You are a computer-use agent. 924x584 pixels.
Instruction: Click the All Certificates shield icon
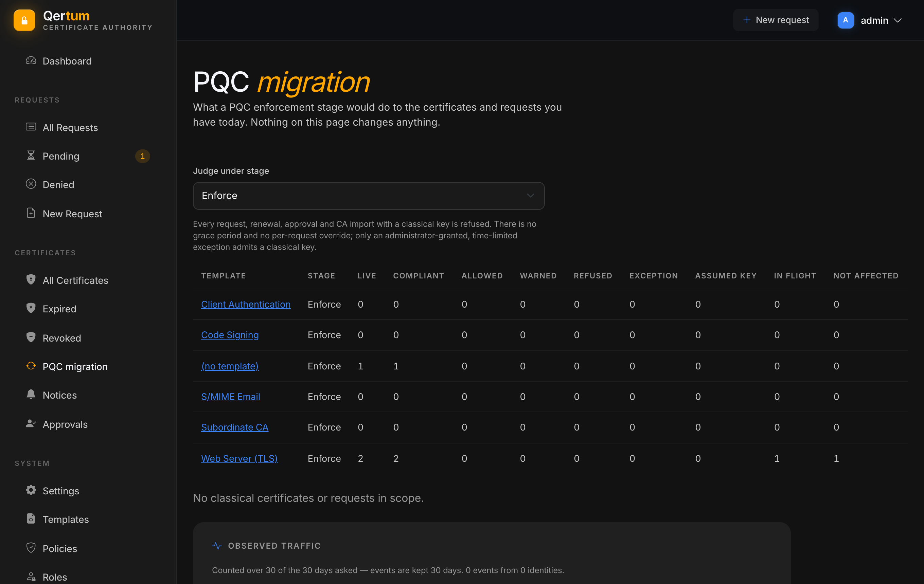click(x=31, y=279)
